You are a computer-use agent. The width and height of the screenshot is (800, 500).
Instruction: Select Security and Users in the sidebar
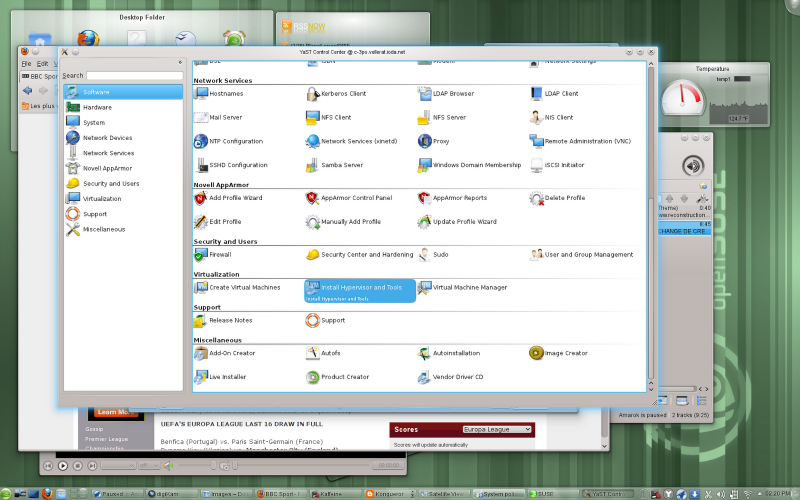point(123,184)
